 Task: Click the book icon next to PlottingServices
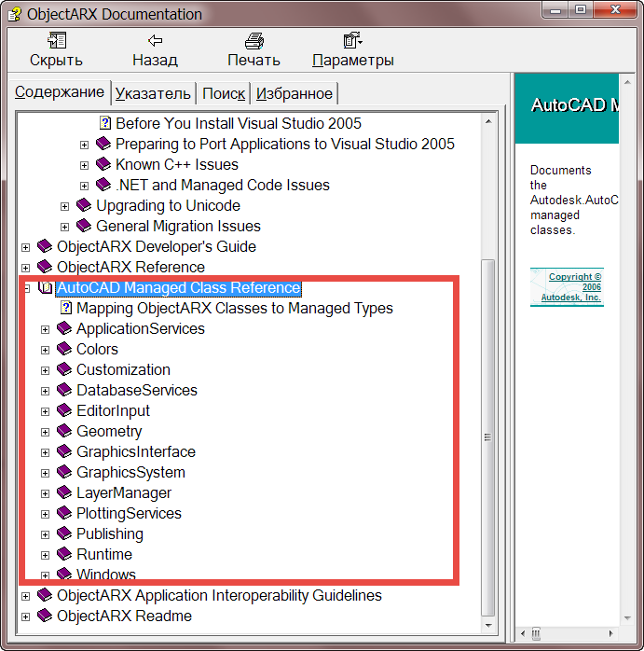coord(64,513)
